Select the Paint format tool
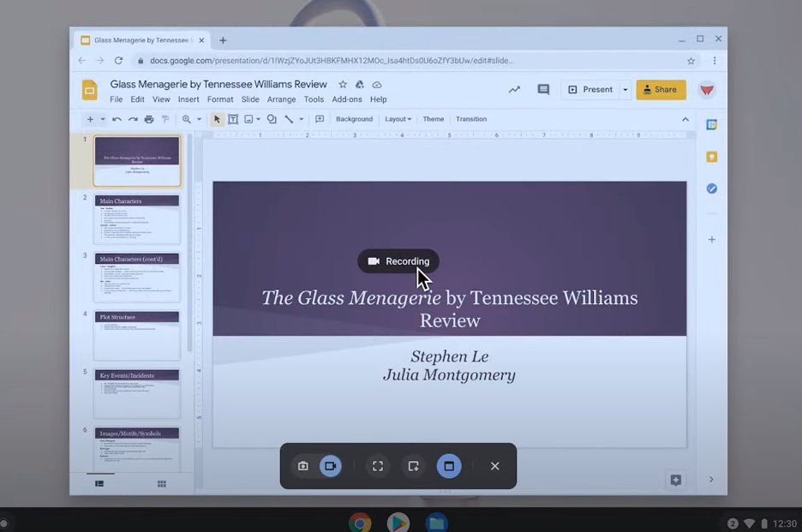The image size is (802, 532). click(164, 119)
